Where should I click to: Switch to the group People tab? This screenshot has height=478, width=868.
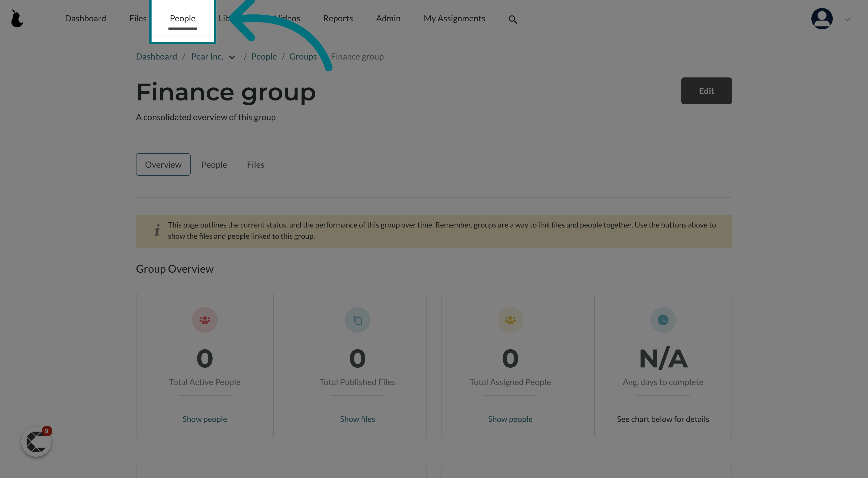coord(214,165)
